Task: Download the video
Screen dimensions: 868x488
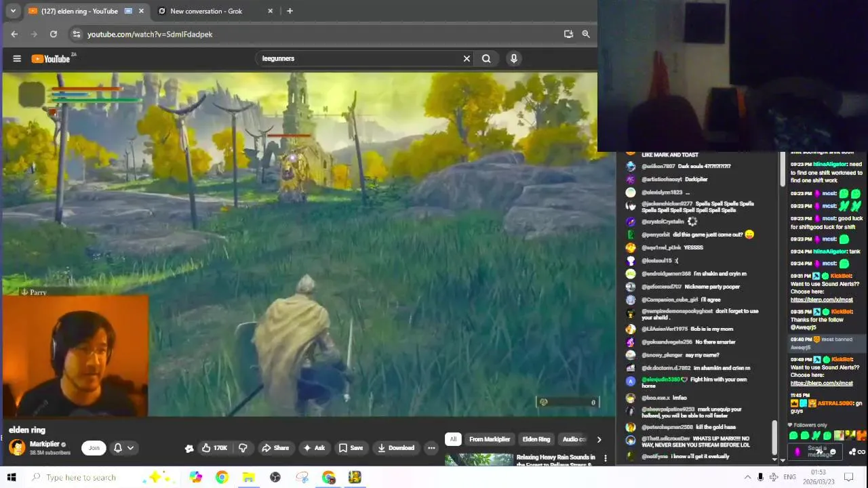Action: pyautogui.click(x=396, y=448)
